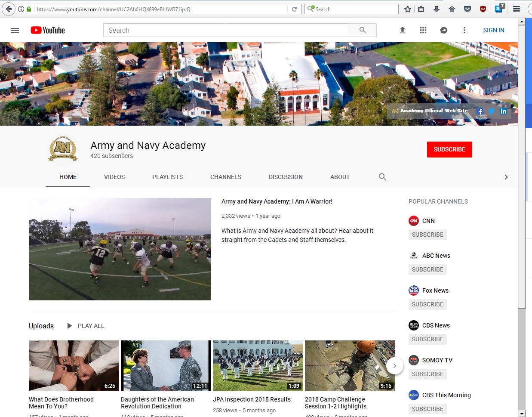Open the YouTube settings three-dot menu
The image size is (532, 417).
[x=464, y=30]
